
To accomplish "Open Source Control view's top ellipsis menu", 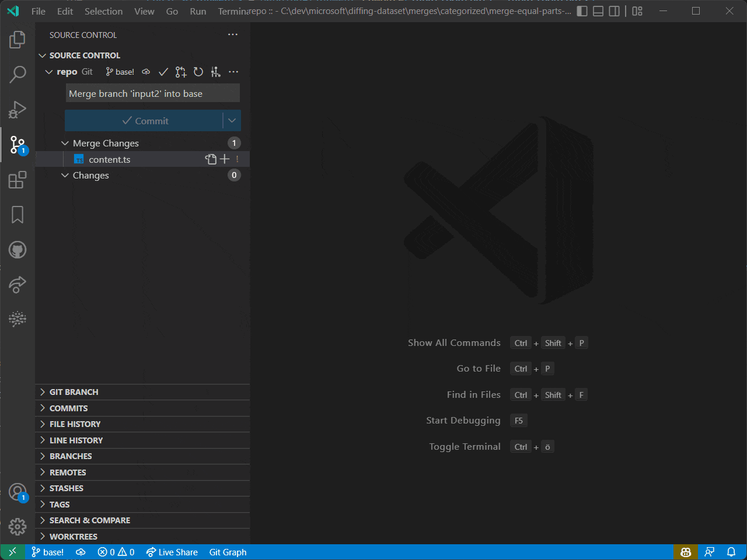I will click(233, 34).
